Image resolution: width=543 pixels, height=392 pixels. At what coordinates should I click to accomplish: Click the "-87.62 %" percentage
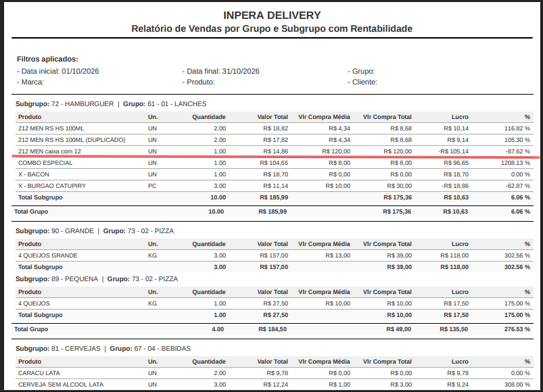click(518, 151)
